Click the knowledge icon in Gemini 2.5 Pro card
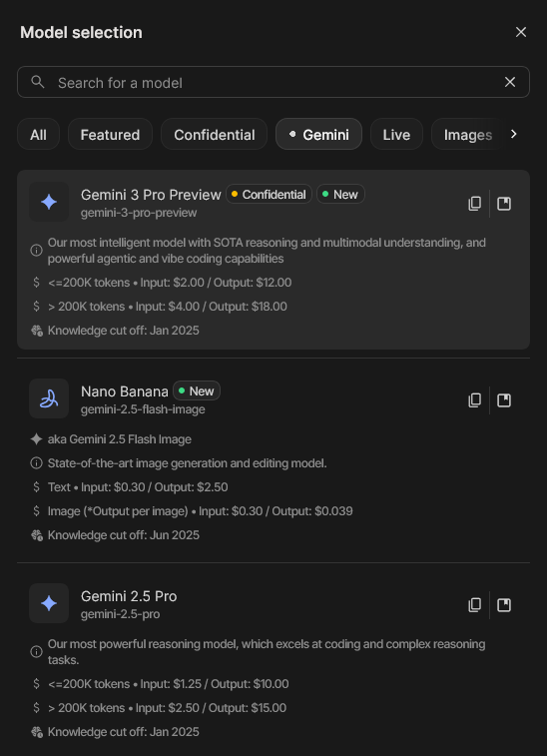Screen dimensions: 547x756 click(37, 732)
